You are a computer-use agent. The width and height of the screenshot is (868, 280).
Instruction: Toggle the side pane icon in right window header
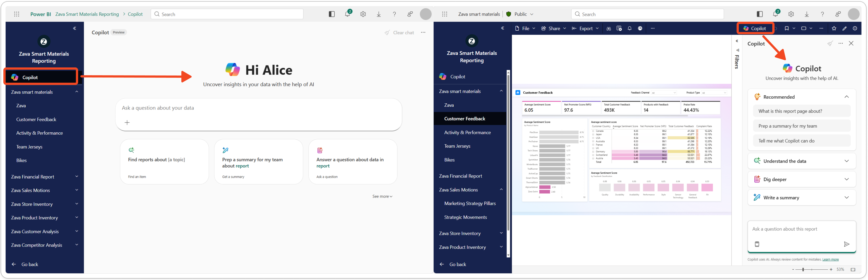coord(759,14)
